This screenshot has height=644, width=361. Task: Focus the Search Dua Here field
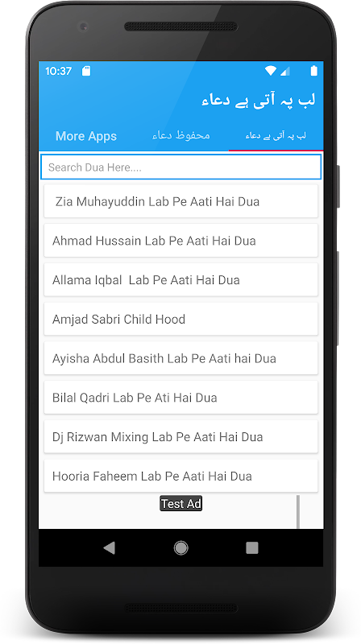click(181, 167)
